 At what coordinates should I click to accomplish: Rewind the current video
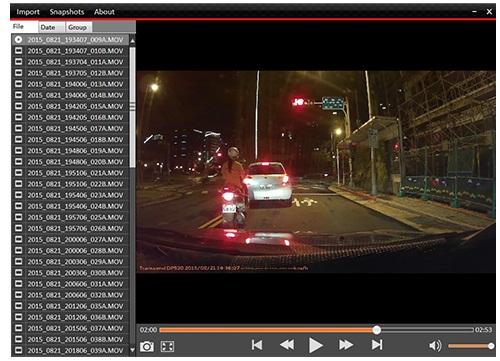[287, 345]
